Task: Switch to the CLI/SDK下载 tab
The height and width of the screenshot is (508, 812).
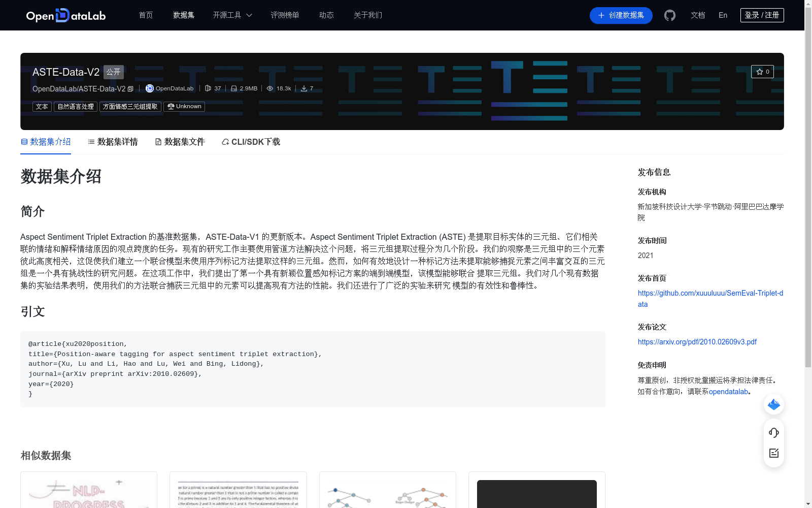Action: pos(251,142)
